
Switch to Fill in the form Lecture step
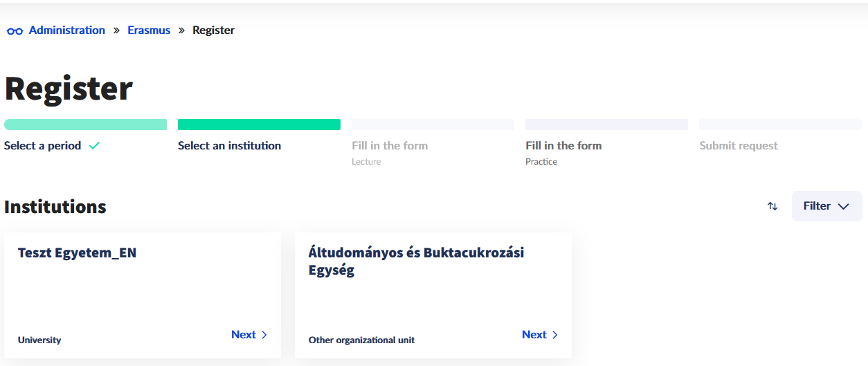tap(390, 146)
